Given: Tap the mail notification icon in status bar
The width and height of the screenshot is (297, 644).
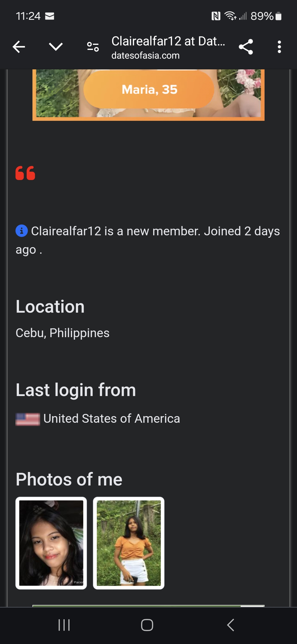Looking at the screenshot, I should click(x=50, y=16).
